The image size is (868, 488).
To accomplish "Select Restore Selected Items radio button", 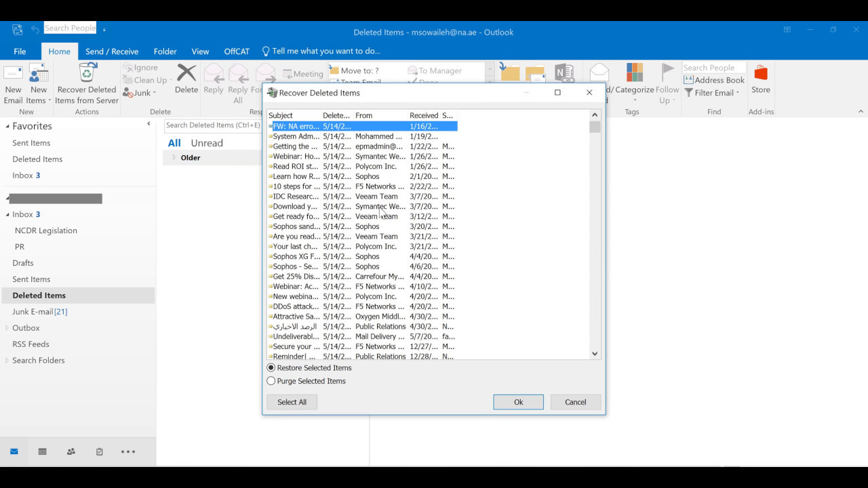I will pos(271,368).
